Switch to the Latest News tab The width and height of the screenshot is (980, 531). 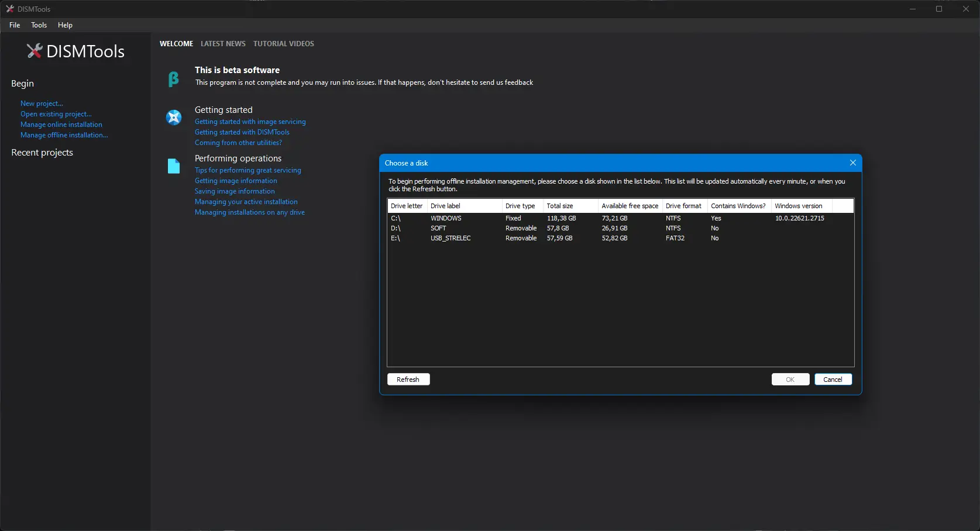223,44
